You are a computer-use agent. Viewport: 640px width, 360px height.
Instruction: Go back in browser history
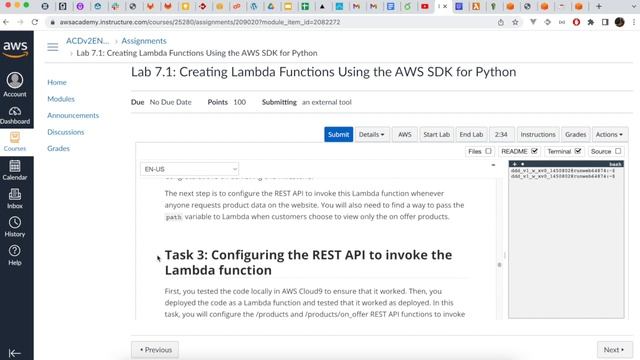pyautogui.click(x=6, y=22)
